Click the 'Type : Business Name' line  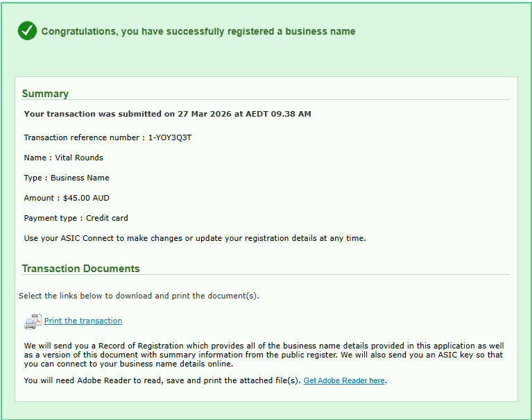(67, 178)
